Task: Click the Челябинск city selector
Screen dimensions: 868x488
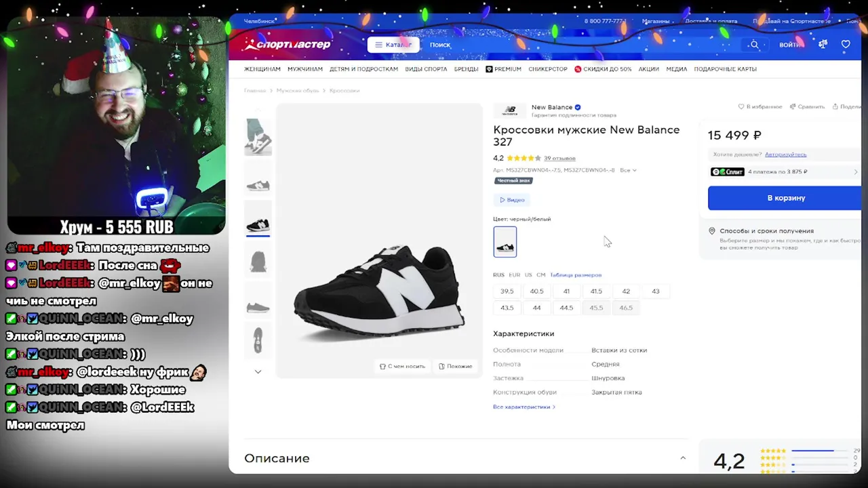Action: 259,21
